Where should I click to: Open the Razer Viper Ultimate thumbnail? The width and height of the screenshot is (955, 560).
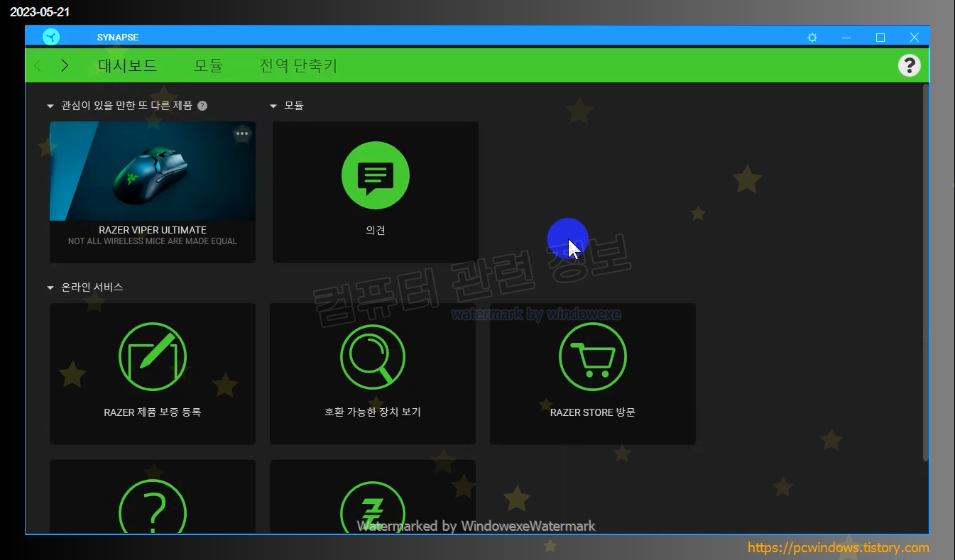pos(153,171)
